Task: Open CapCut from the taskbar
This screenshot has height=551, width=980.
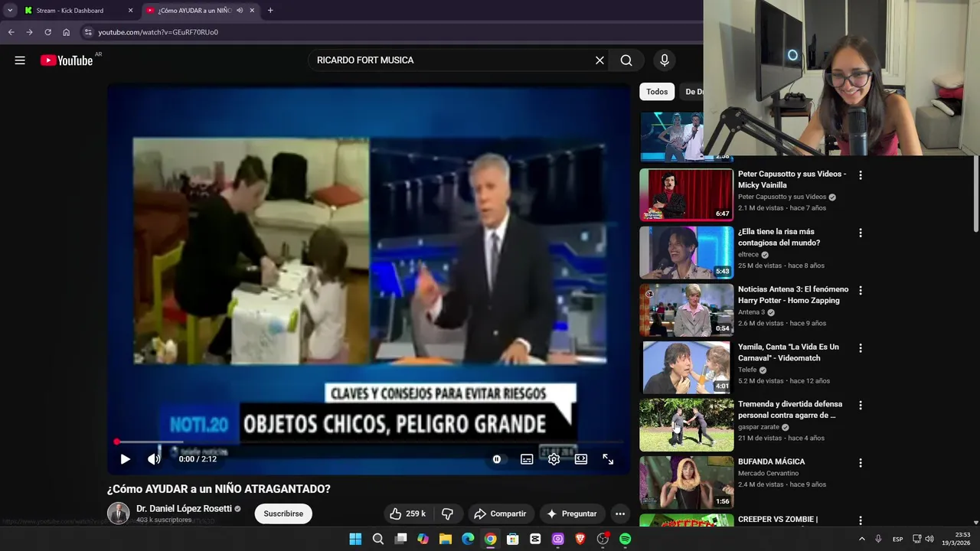Action: pyautogui.click(x=535, y=539)
